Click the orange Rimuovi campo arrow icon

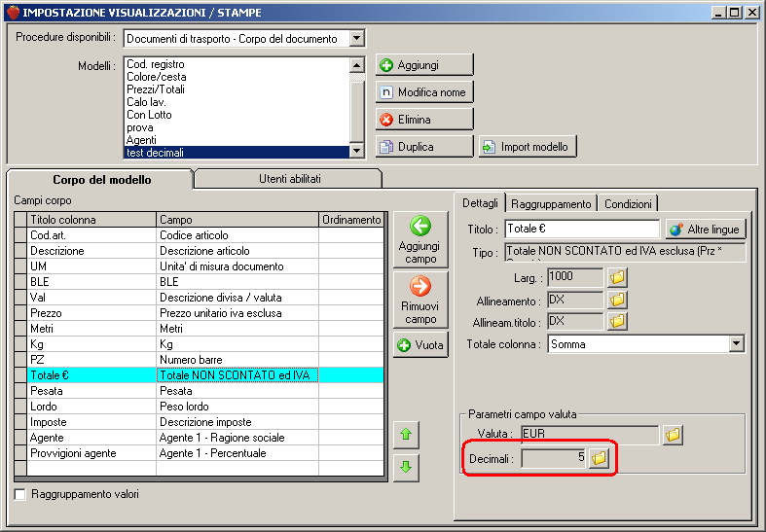click(x=420, y=286)
